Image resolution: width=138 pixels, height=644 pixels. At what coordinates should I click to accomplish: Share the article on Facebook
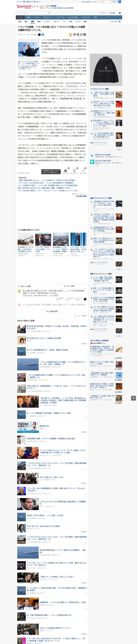click(43, 35)
